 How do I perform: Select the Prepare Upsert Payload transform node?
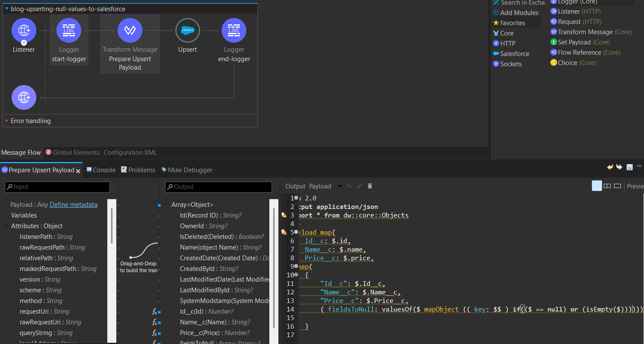coord(130,30)
